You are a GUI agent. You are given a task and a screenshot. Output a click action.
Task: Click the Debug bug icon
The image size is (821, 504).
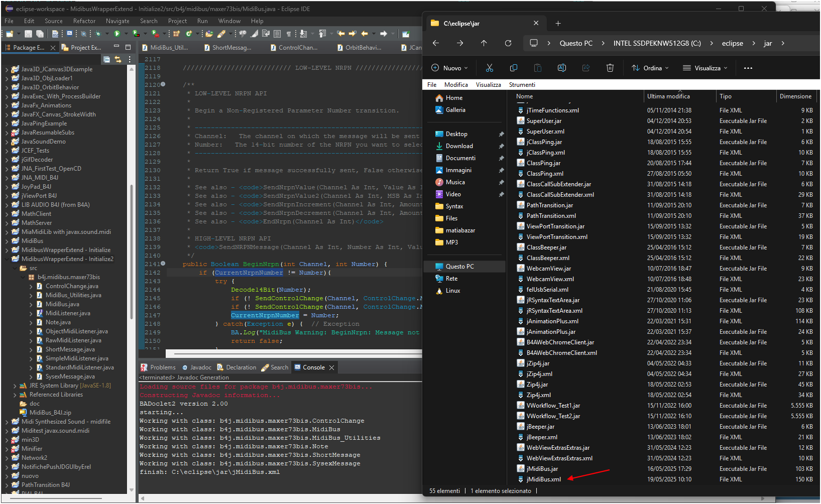click(x=98, y=34)
